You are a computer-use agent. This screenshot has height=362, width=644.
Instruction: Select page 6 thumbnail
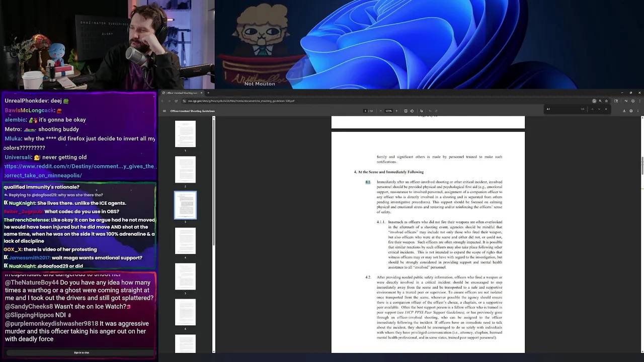point(185,312)
